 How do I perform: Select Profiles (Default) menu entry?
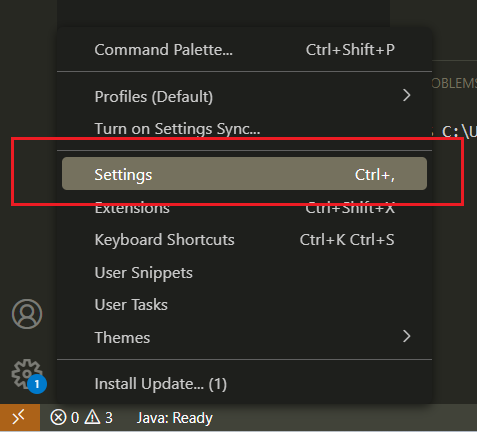tap(245, 97)
